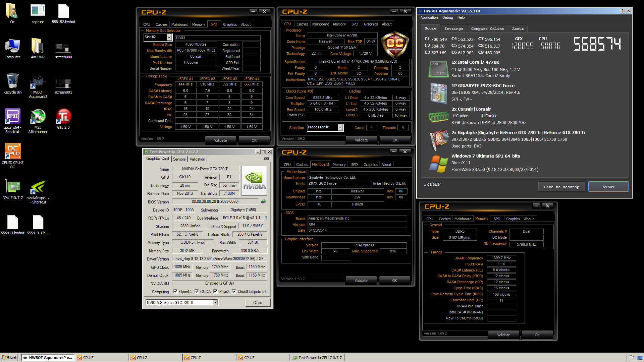
Task: Open the Help menu in Aquamark3
Action: pos(461,17)
